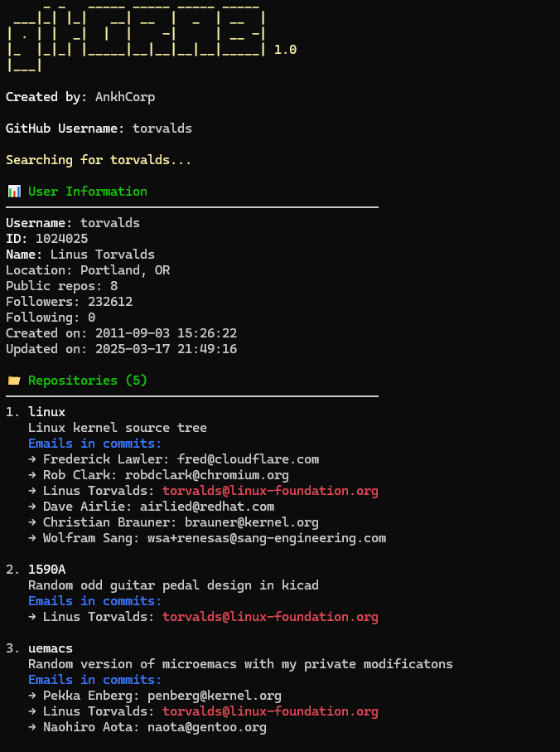Click repository name 'uemacs'
This screenshot has height=752, width=560.
point(51,648)
